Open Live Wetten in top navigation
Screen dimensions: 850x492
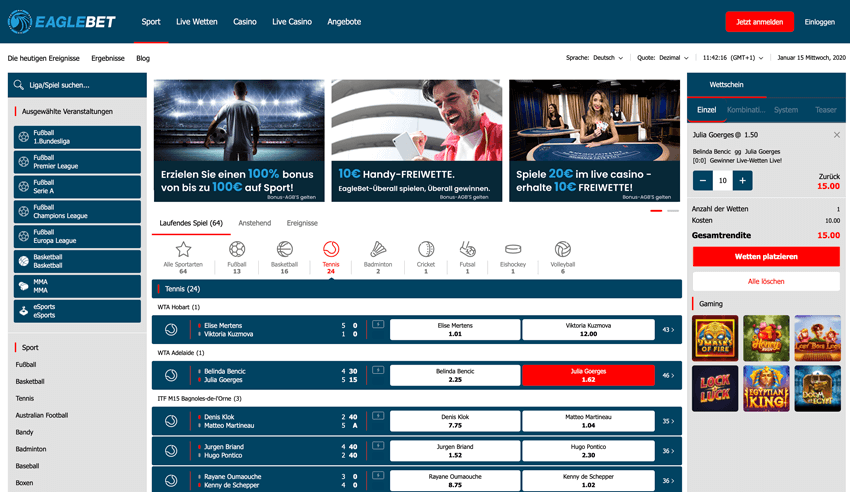pos(197,22)
